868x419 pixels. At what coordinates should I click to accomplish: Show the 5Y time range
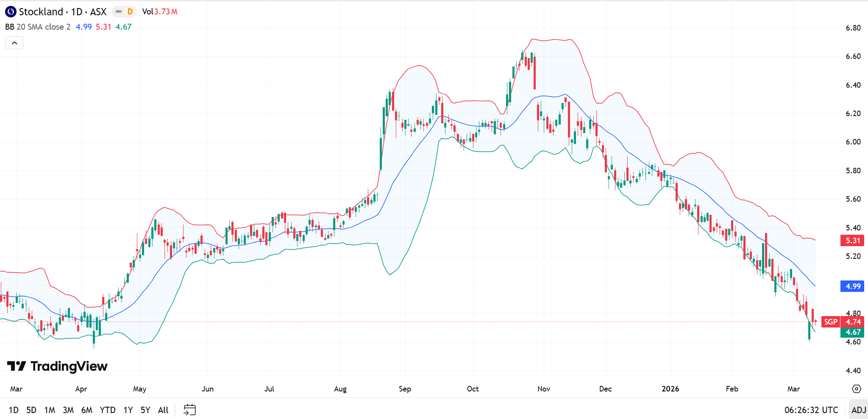pos(145,410)
